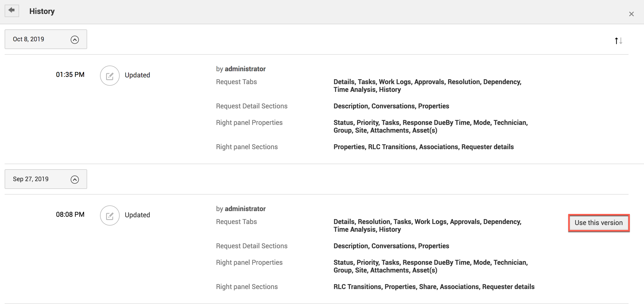Select Updated label in the 08:08 PM entry
The height and width of the screenshot is (304, 644).
[x=137, y=215]
